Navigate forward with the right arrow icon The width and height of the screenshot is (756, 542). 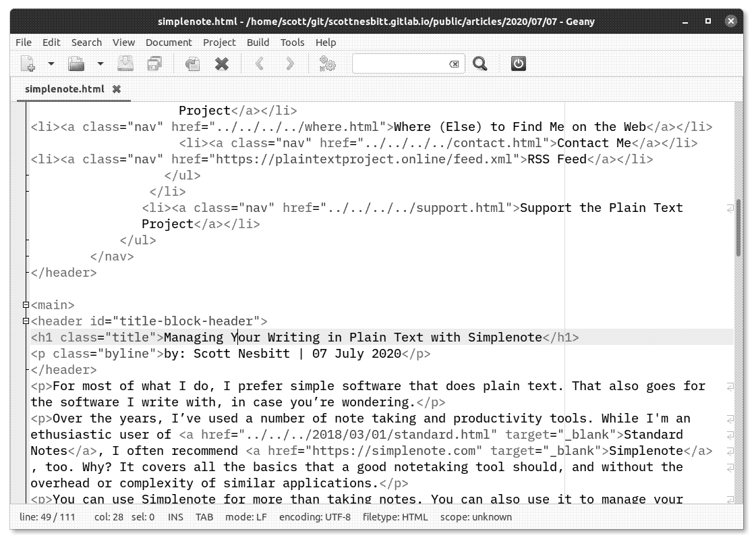pyautogui.click(x=289, y=63)
